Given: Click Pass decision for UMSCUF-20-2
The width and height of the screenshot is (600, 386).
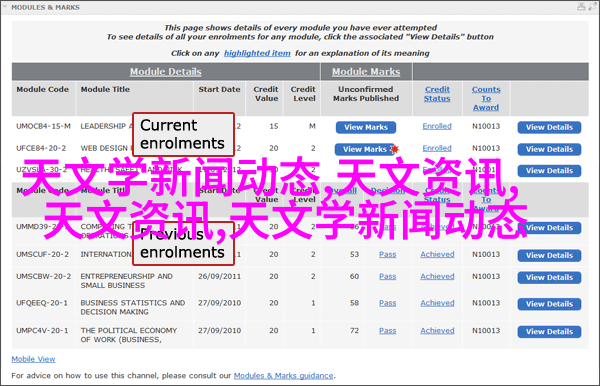Looking at the screenshot, I should pos(388,254).
